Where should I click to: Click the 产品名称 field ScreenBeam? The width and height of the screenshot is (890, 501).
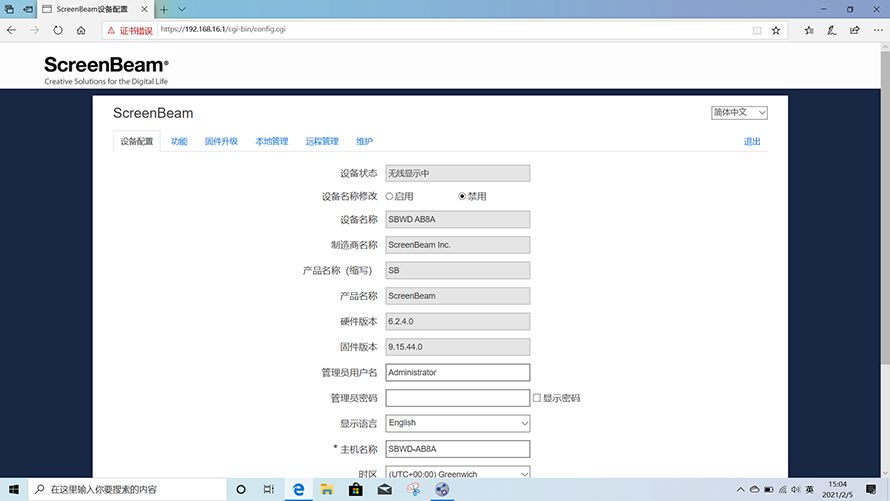tap(457, 296)
